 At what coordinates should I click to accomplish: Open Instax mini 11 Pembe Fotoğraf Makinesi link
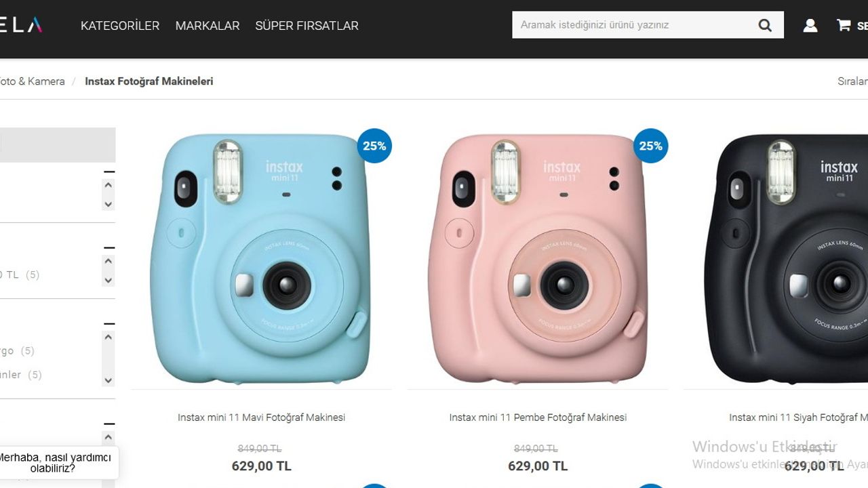tap(538, 418)
